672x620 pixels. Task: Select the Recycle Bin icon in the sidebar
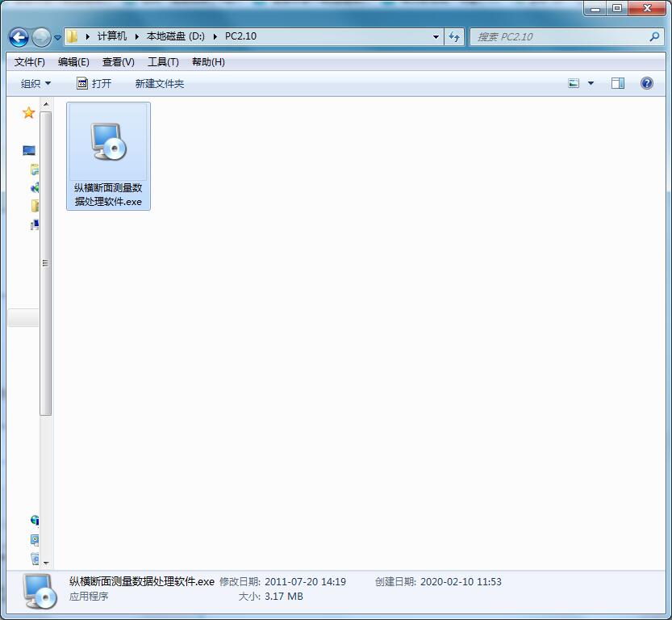[x=35, y=559]
